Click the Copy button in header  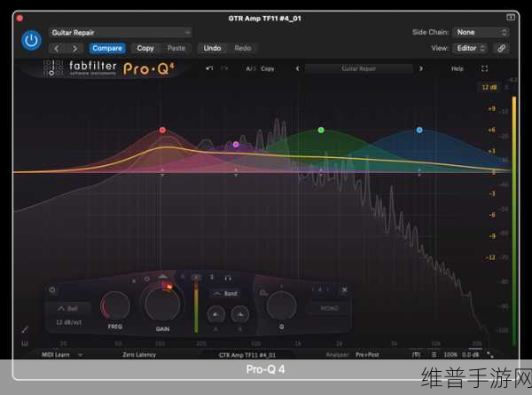(x=145, y=48)
